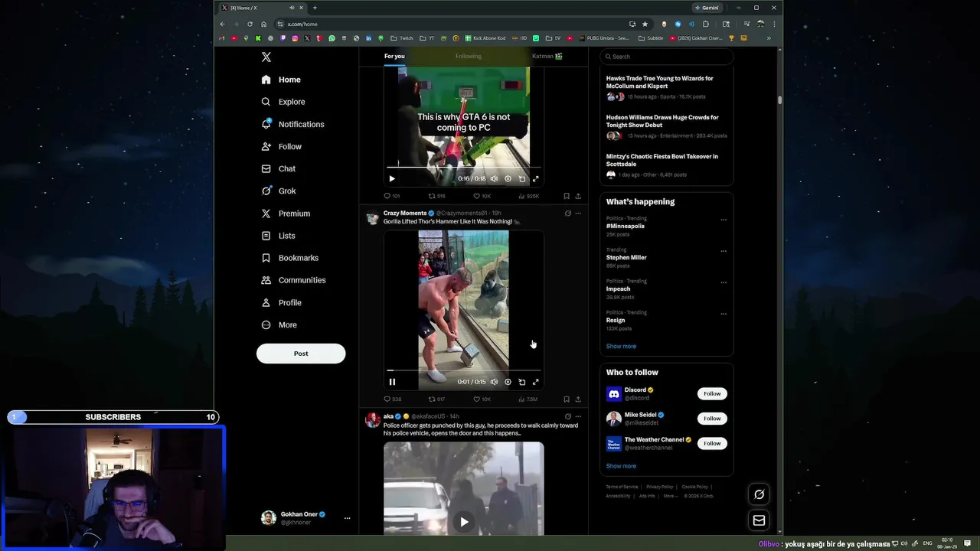Open Lists

click(278, 236)
